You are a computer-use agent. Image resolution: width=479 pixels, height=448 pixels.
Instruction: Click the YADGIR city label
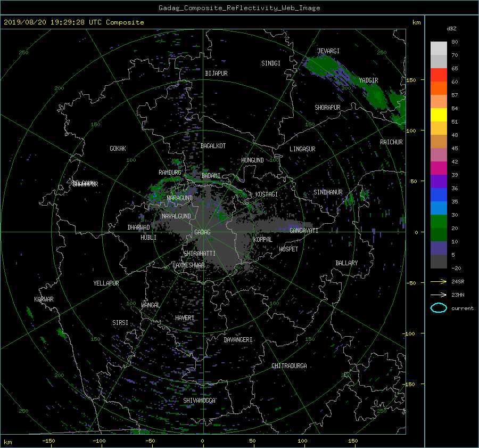point(368,80)
